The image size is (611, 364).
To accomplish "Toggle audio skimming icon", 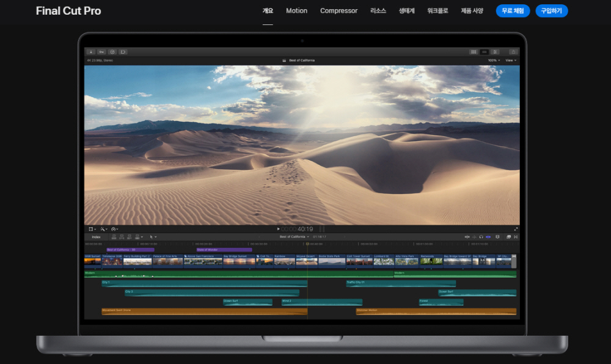I will pyautogui.click(x=474, y=237).
